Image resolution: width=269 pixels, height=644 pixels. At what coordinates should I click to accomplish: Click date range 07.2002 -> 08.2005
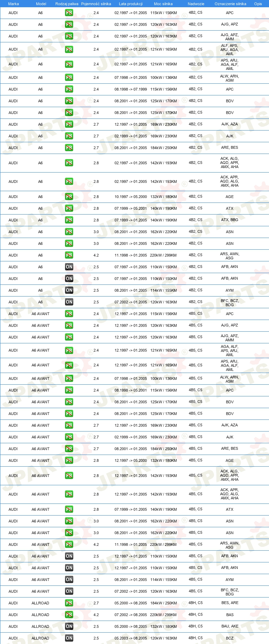pos(131,615)
